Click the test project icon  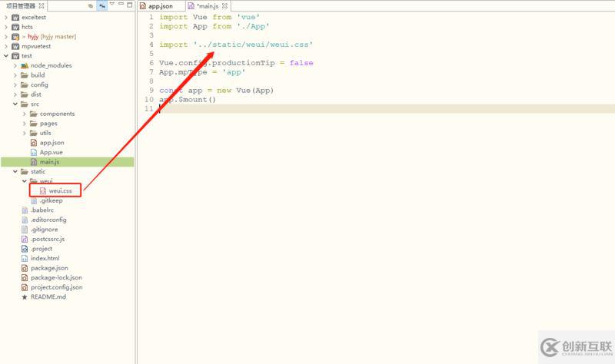coord(15,55)
